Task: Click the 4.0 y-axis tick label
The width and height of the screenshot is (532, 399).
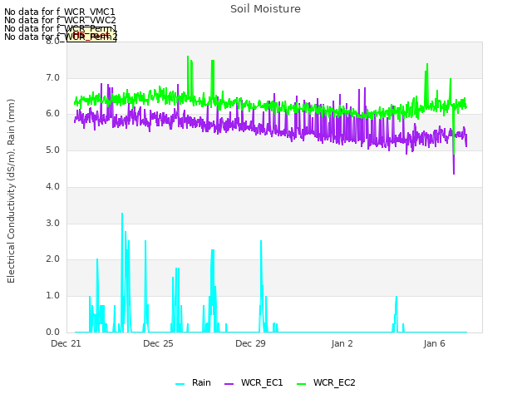Action: click(52, 186)
